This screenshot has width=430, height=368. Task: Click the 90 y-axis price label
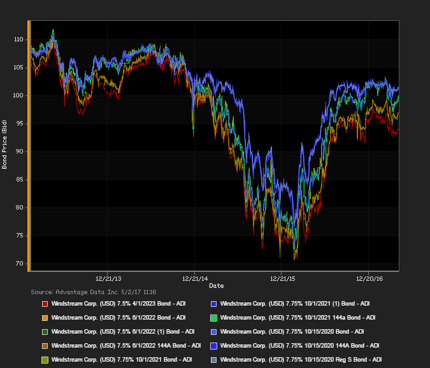click(20, 152)
